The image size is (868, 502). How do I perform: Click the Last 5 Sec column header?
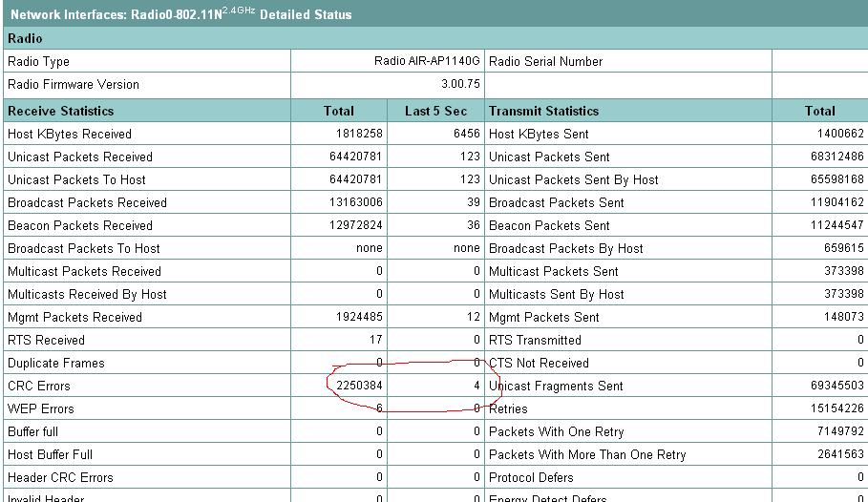point(435,111)
